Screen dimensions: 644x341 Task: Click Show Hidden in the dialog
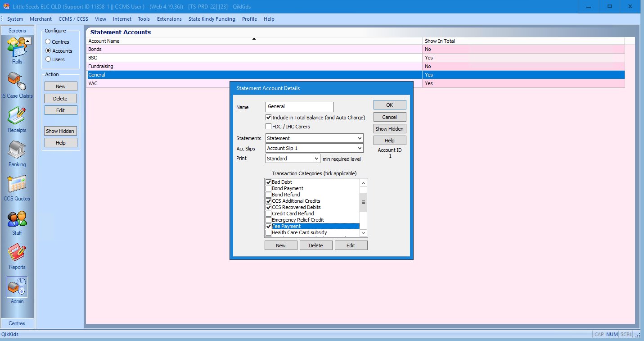pyautogui.click(x=390, y=129)
